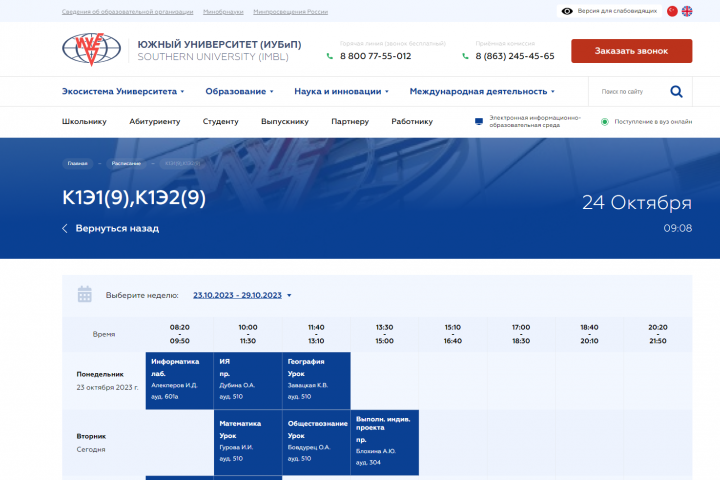720x480 pixels.
Task: Click Вернуться назад link
Action: pos(117,228)
